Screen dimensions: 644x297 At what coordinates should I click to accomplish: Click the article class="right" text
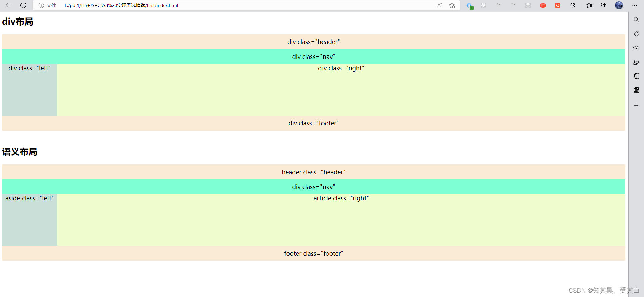click(341, 198)
